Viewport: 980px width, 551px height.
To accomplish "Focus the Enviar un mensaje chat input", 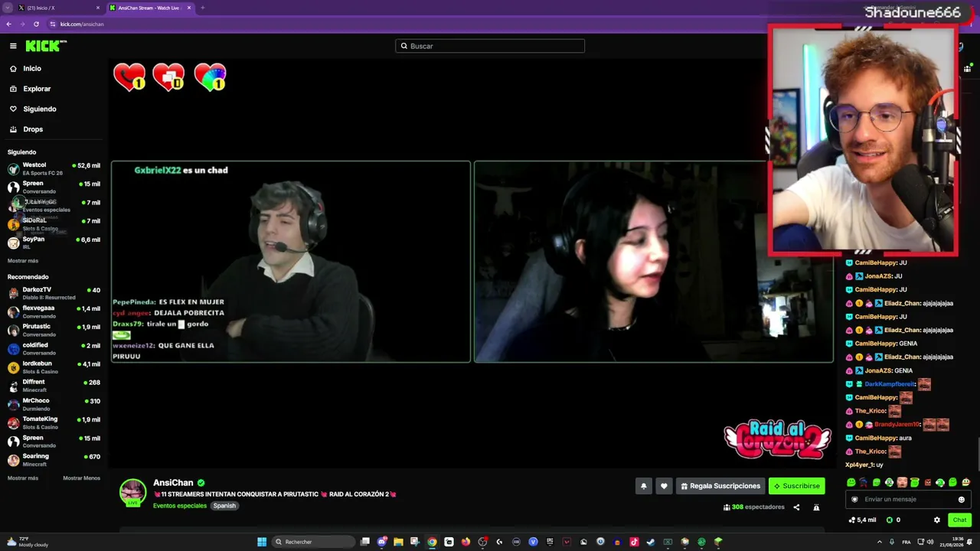I will pyautogui.click(x=907, y=500).
